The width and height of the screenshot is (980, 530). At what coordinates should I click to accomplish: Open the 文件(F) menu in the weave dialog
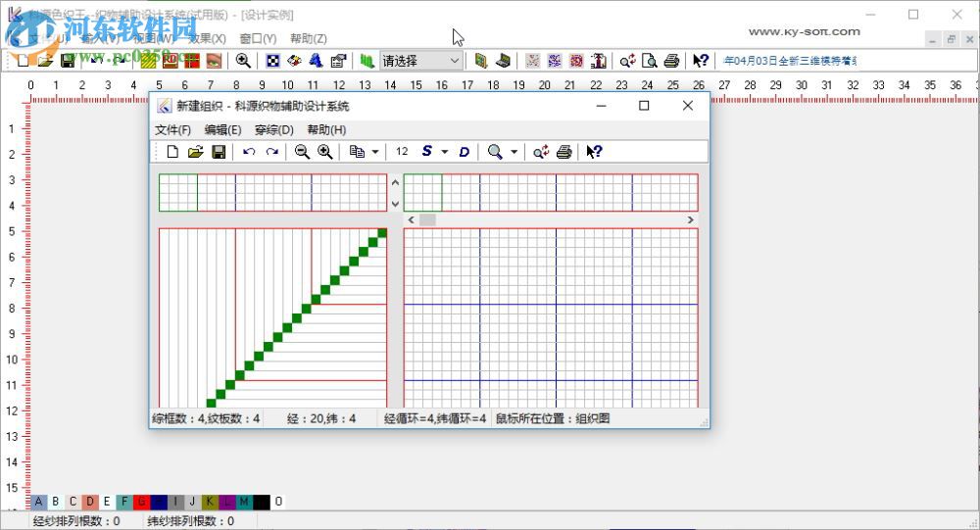pos(172,129)
